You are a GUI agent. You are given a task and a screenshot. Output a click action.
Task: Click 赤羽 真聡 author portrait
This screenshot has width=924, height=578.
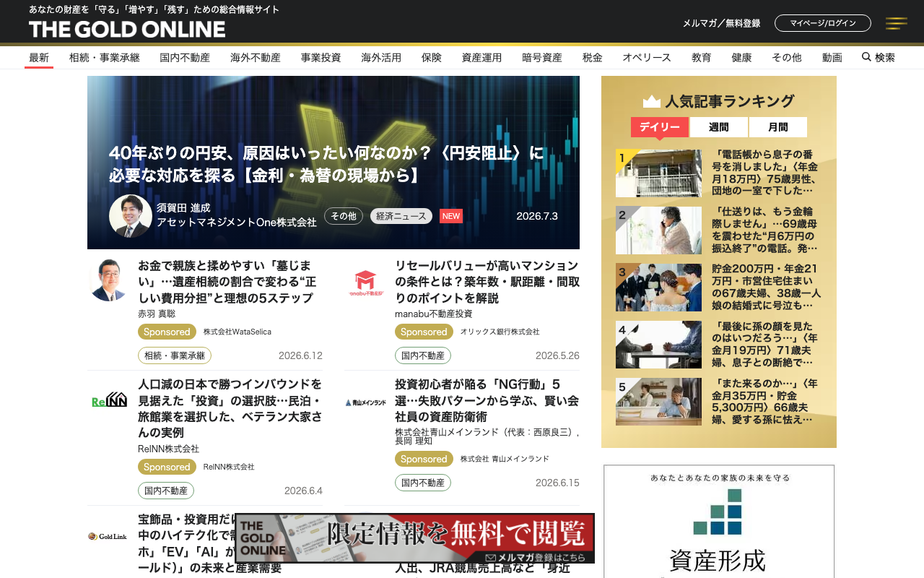coord(109,280)
